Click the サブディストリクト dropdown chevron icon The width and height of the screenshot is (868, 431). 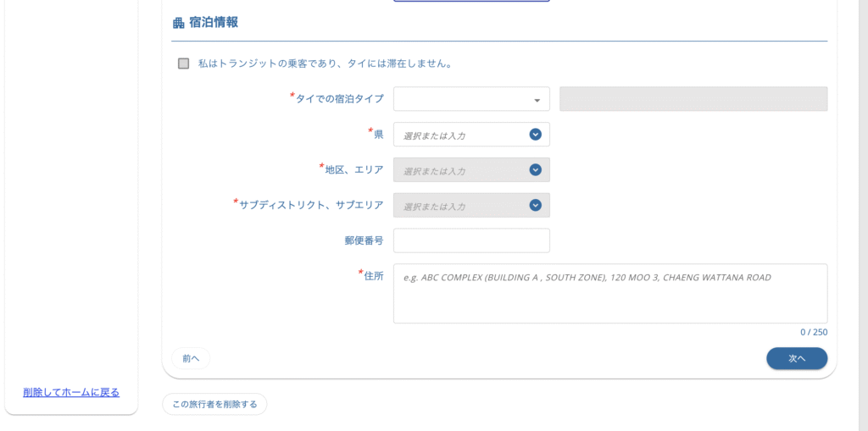pos(535,205)
